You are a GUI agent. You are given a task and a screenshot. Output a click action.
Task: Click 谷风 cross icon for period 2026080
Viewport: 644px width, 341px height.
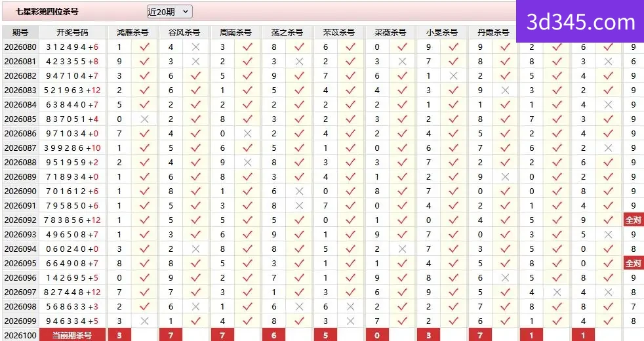coord(196,47)
